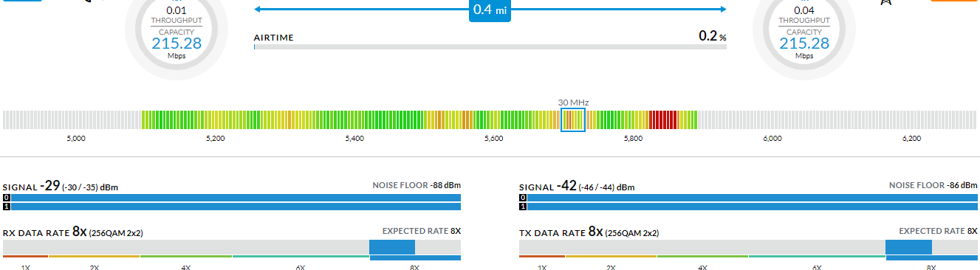Click the chain 0 marker on left signal

click(7, 198)
